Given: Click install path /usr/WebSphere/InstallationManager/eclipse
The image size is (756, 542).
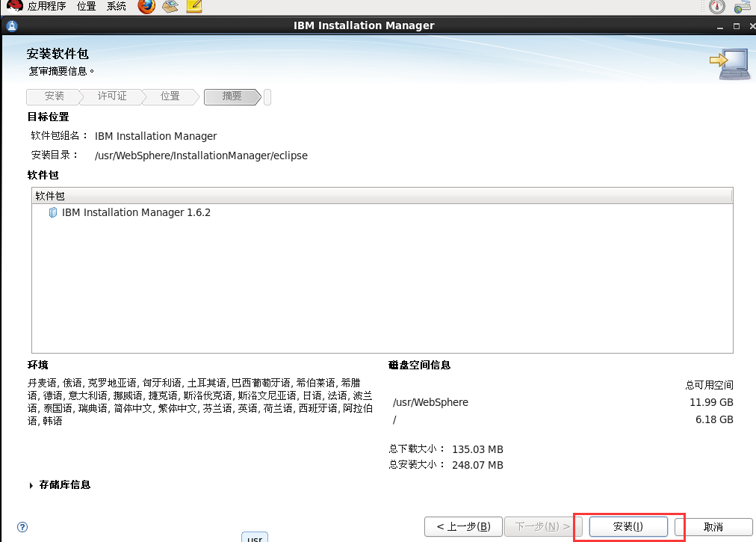Looking at the screenshot, I should click(x=201, y=155).
